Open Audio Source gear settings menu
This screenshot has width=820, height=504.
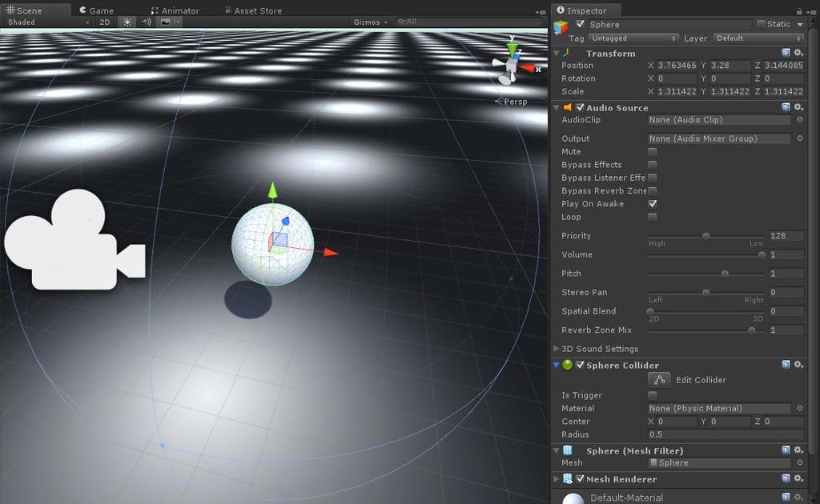(x=798, y=107)
